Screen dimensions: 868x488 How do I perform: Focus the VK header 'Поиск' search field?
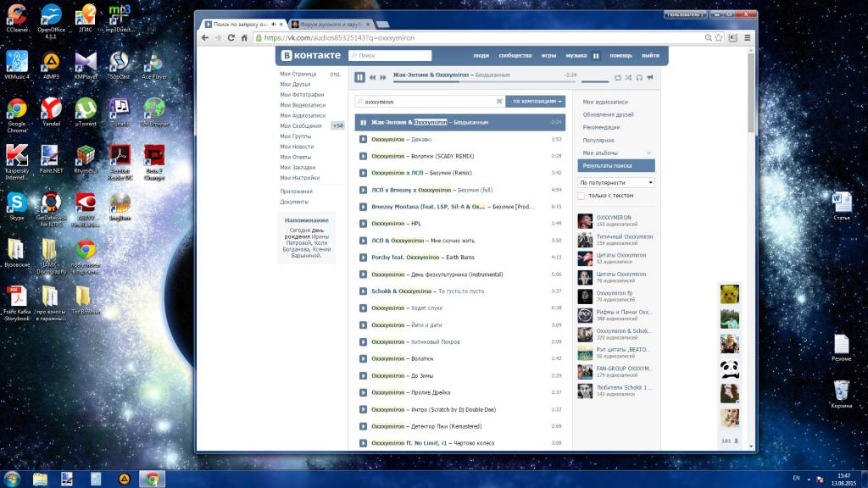390,55
